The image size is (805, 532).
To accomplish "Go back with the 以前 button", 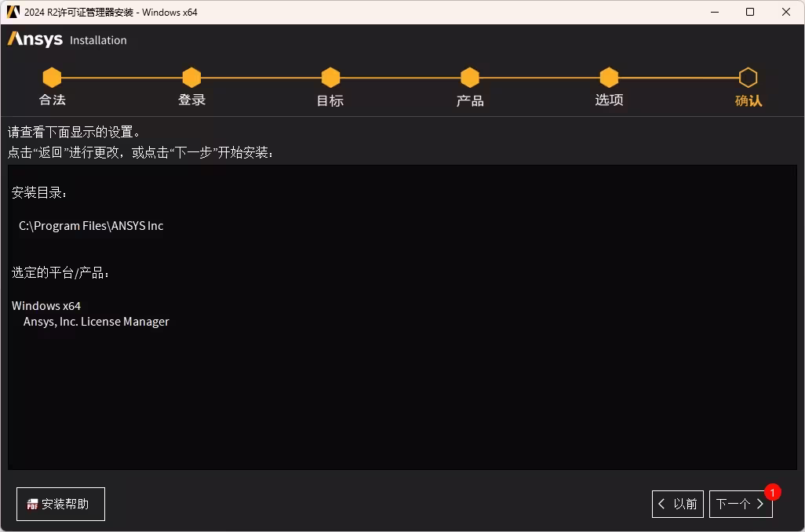I will [x=678, y=504].
